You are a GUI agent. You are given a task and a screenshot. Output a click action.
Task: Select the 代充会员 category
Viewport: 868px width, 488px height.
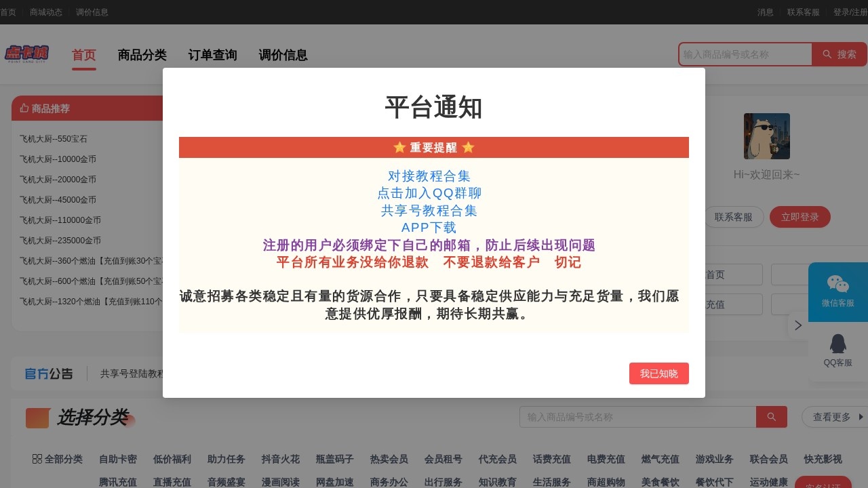point(498,459)
